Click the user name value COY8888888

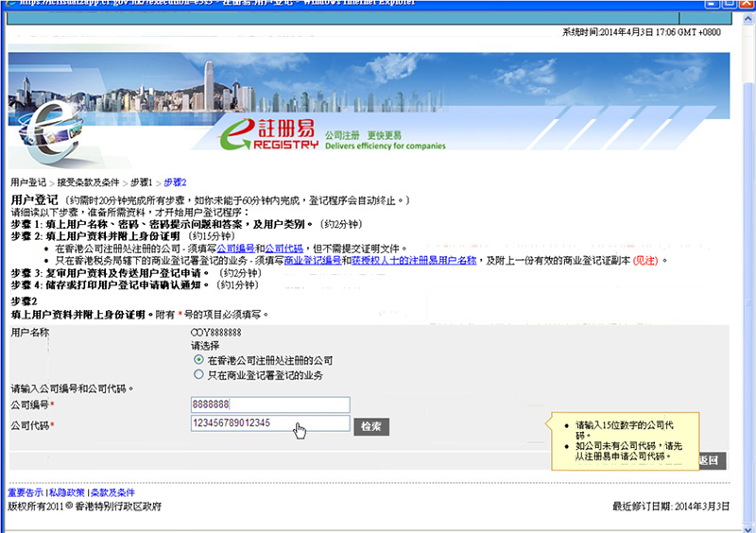coord(216,333)
